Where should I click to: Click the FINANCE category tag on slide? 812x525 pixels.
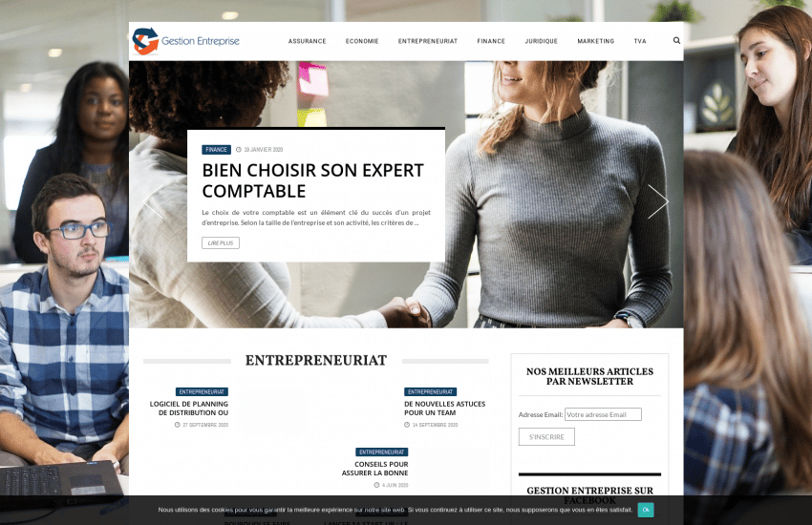click(x=216, y=150)
